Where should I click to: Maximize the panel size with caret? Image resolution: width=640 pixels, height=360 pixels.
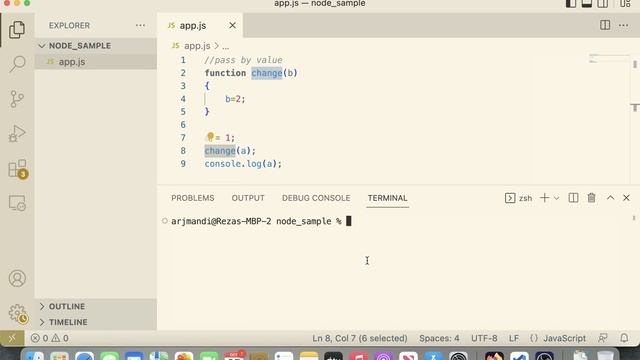pos(610,198)
